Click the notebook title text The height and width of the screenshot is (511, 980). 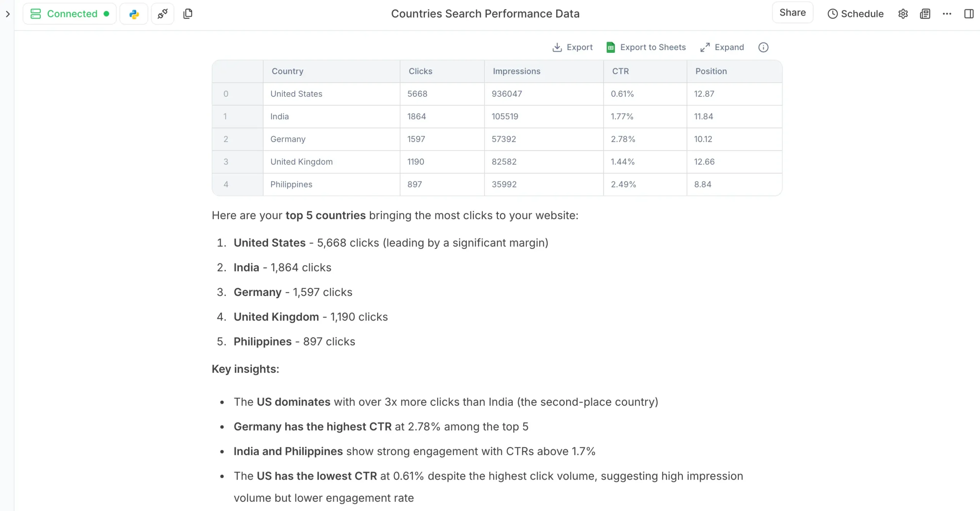click(x=485, y=14)
